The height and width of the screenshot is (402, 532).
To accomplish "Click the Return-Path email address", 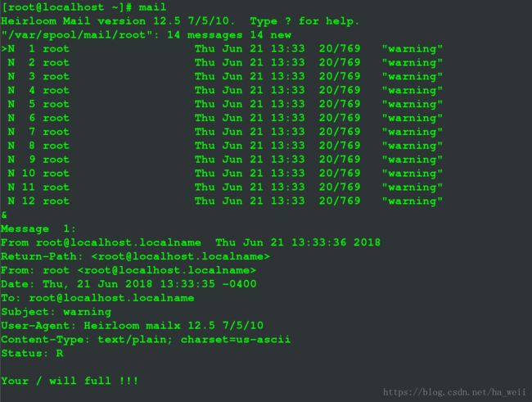I will tap(181, 256).
